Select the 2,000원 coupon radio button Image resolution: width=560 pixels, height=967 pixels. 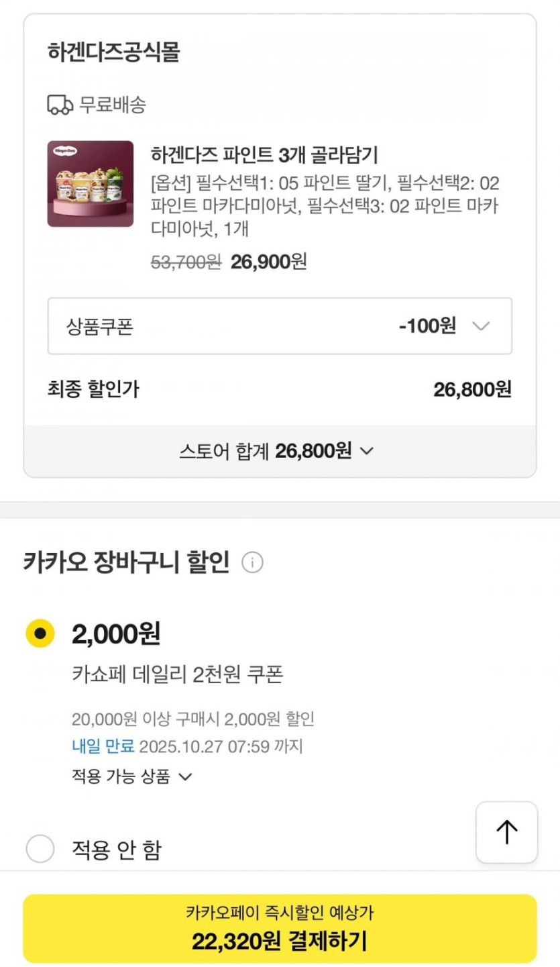click(40, 633)
